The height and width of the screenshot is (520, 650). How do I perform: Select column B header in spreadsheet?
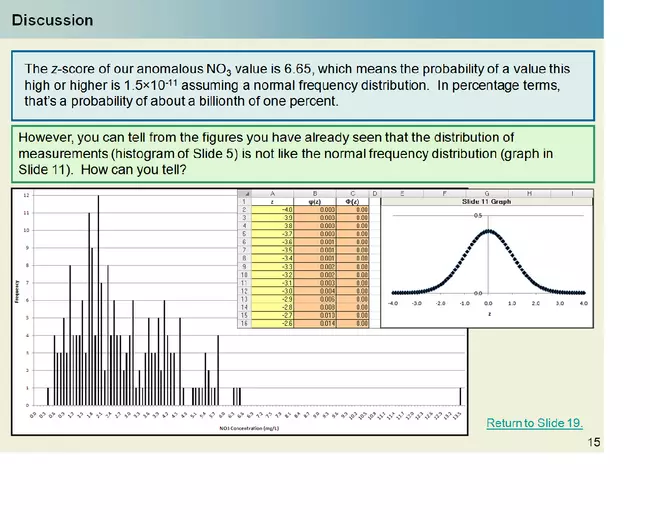click(x=315, y=192)
